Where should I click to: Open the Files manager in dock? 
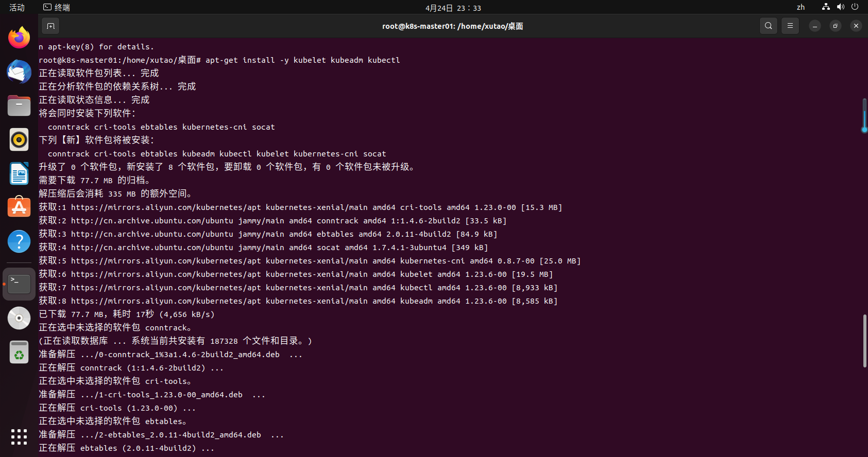tap(19, 106)
